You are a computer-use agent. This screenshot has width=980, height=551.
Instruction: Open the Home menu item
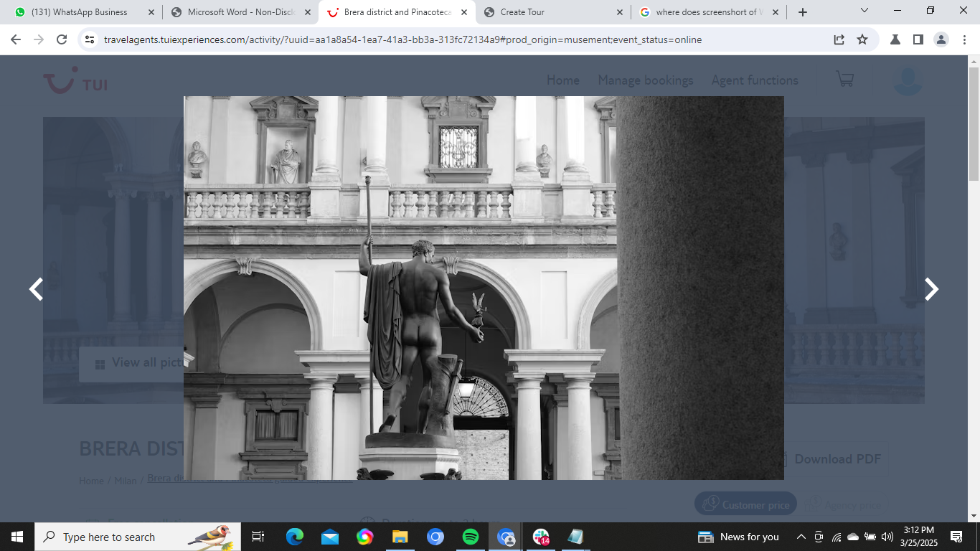563,80
